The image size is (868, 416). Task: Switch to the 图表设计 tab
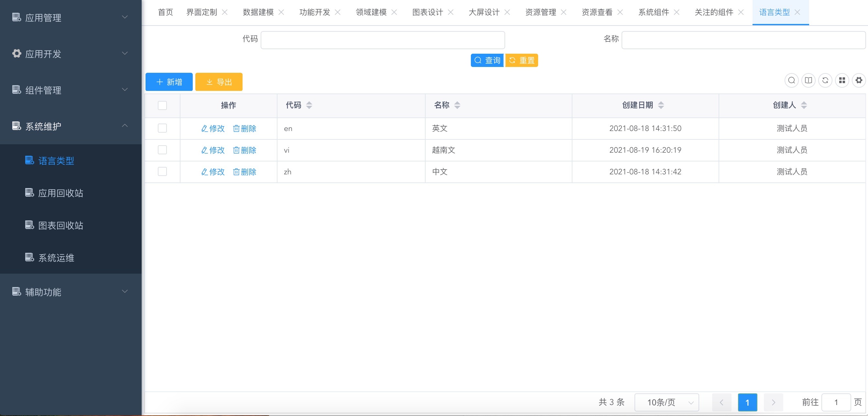pyautogui.click(x=428, y=13)
